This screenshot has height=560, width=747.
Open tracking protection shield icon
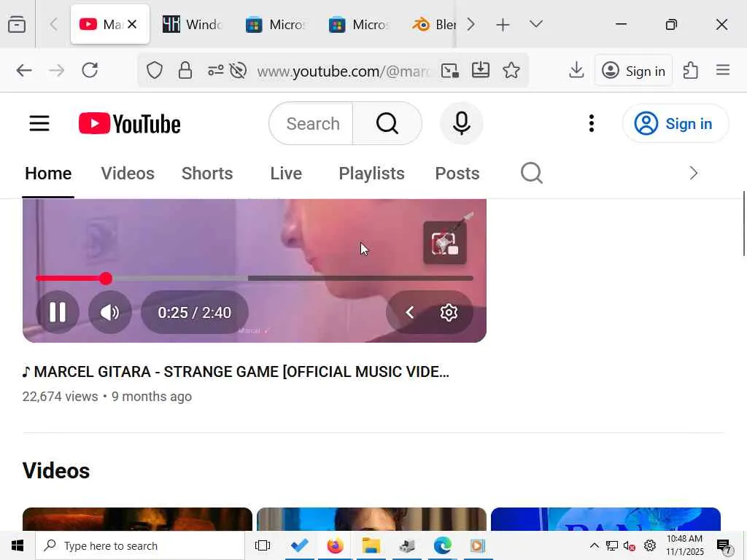click(x=155, y=71)
